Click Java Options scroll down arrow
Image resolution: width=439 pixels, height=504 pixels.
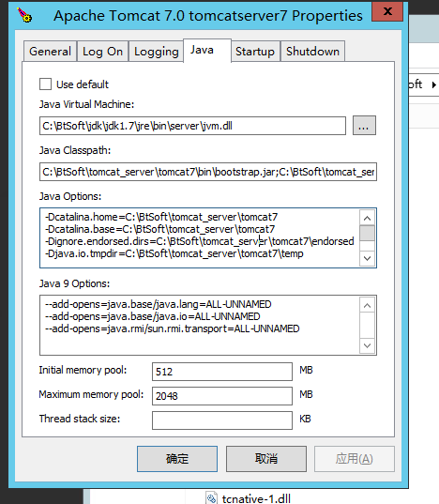point(367,258)
